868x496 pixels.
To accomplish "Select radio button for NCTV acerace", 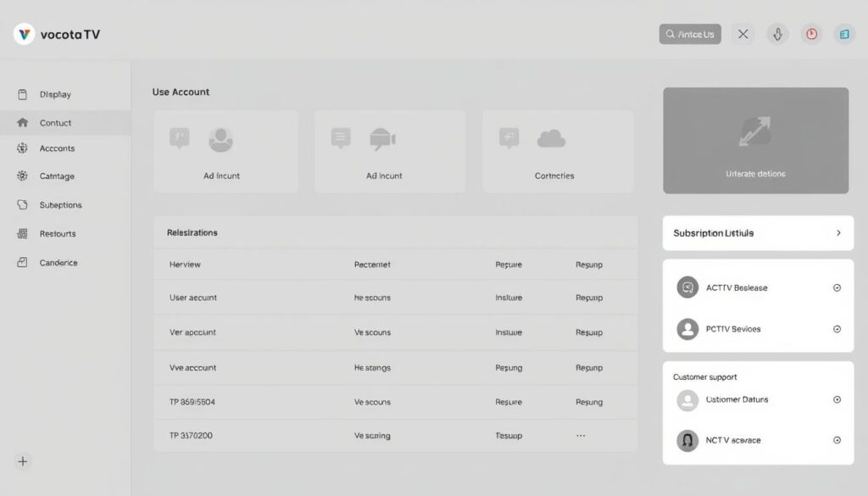I will (837, 440).
